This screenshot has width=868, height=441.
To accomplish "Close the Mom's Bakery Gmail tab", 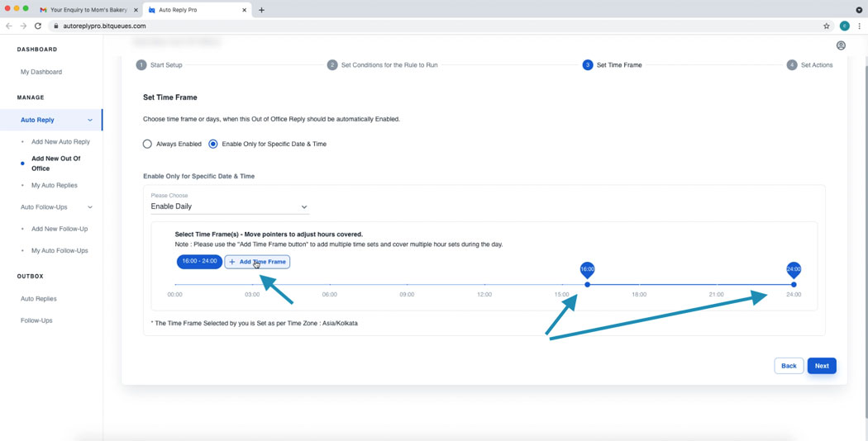I will (x=136, y=10).
